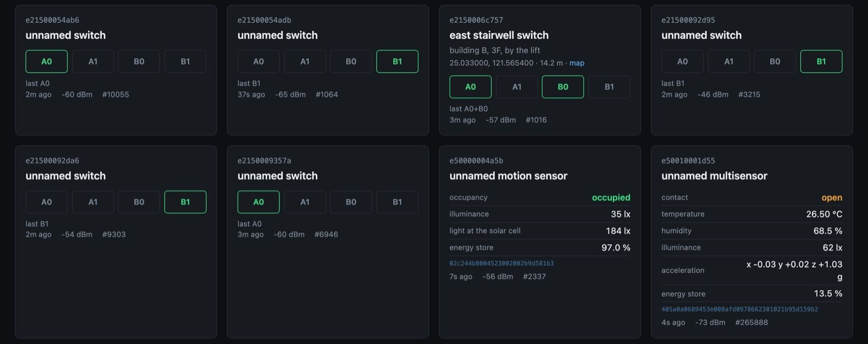Click the acceleration x y z reading

(794, 270)
